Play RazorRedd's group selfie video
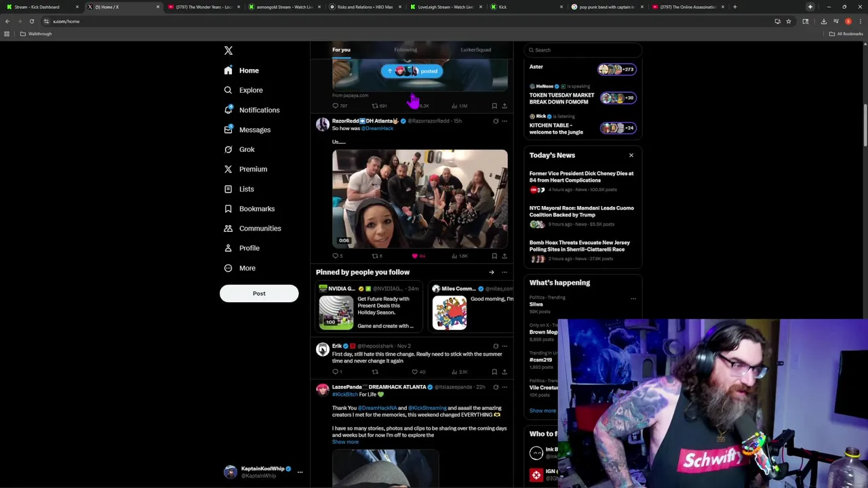Image resolution: width=868 pixels, height=488 pixels. point(420,199)
